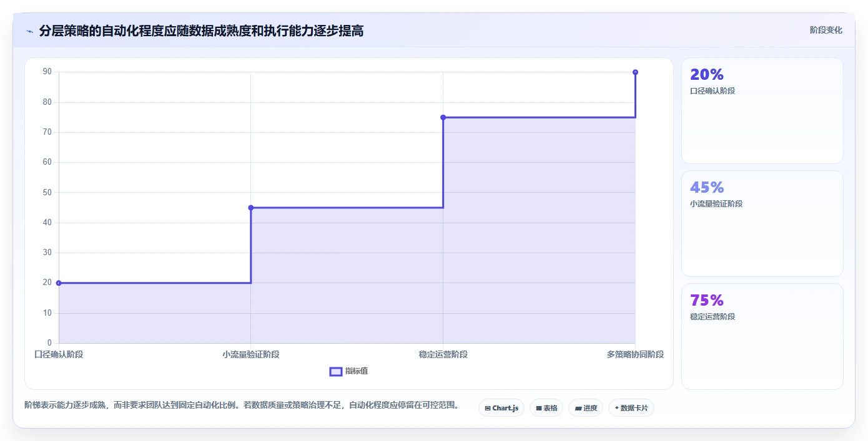
Task: Click the 进度 tag
Action: pyautogui.click(x=586, y=408)
